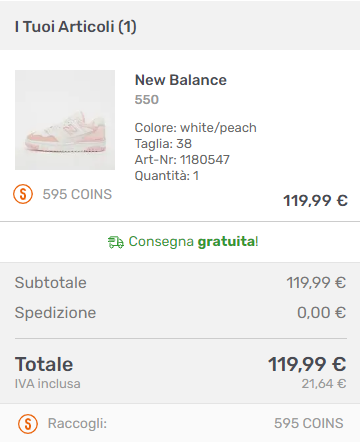This screenshot has width=360, height=442.
Task: Click the Art-Nr: 1180547 article number
Action: click(182, 160)
